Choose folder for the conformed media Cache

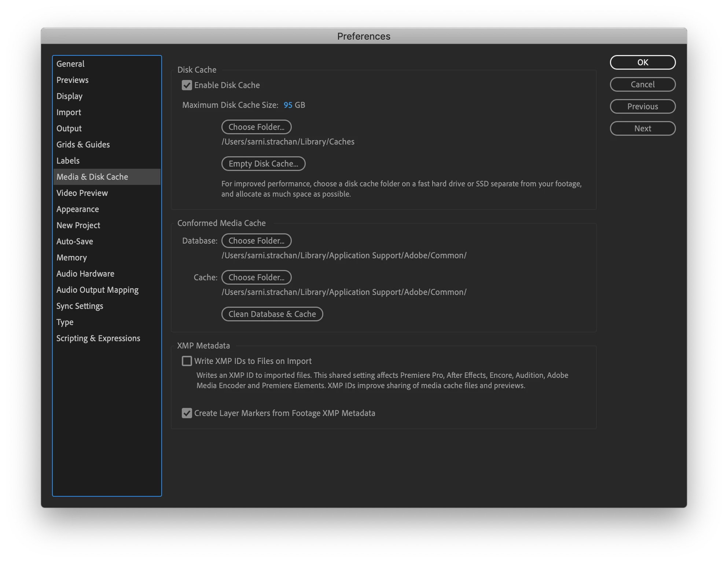(x=256, y=277)
